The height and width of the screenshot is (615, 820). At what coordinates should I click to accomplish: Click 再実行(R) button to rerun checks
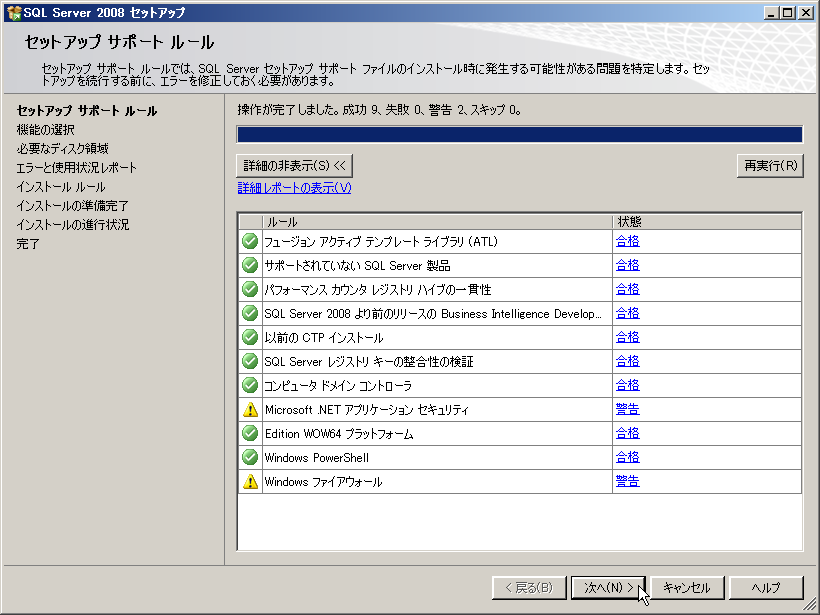point(770,166)
